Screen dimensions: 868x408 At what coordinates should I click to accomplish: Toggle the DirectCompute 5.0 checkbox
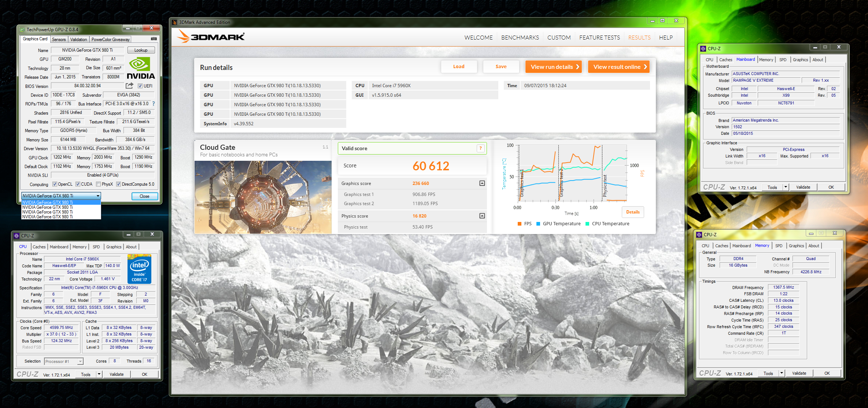(118, 184)
